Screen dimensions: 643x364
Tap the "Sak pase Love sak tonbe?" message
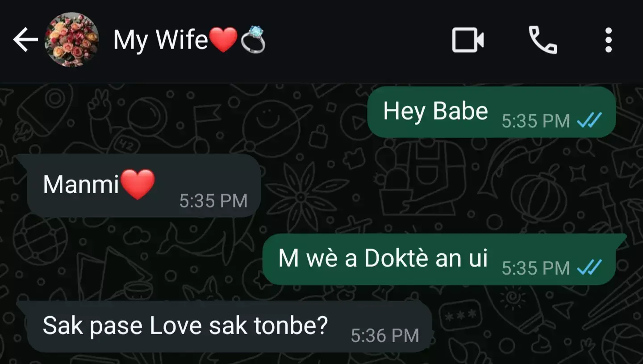pos(230,327)
